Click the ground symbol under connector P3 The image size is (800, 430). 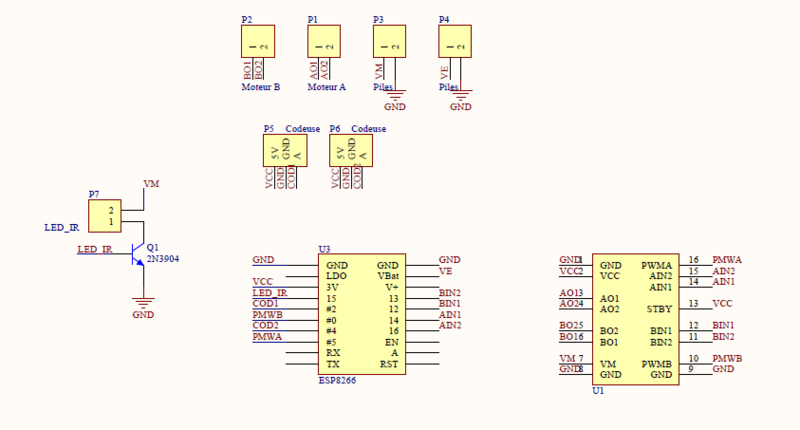click(395, 97)
